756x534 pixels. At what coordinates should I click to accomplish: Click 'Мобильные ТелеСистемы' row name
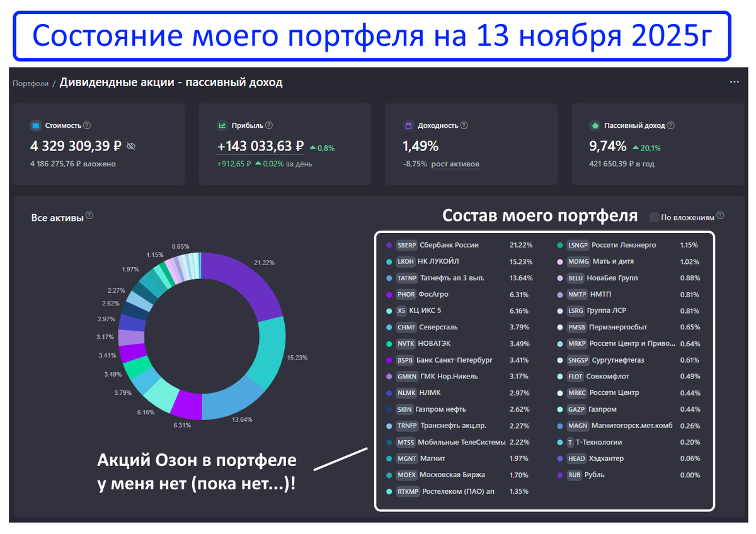pos(462,441)
